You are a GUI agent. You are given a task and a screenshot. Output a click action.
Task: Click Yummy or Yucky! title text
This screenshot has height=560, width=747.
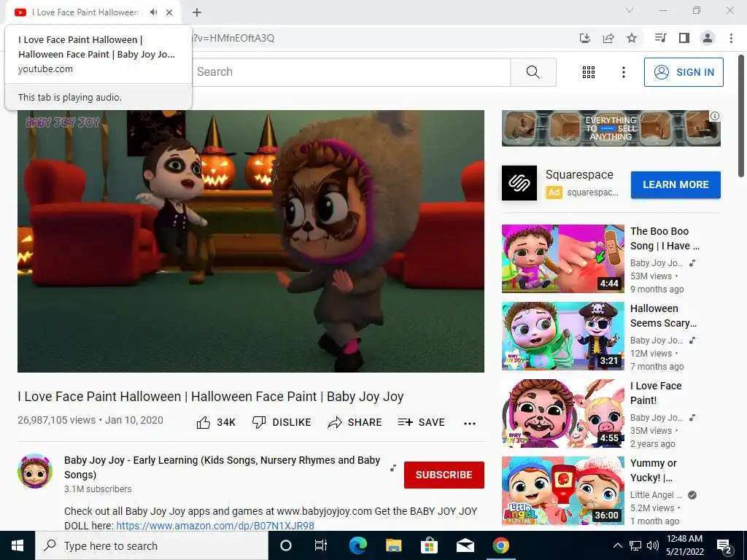click(653, 470)
